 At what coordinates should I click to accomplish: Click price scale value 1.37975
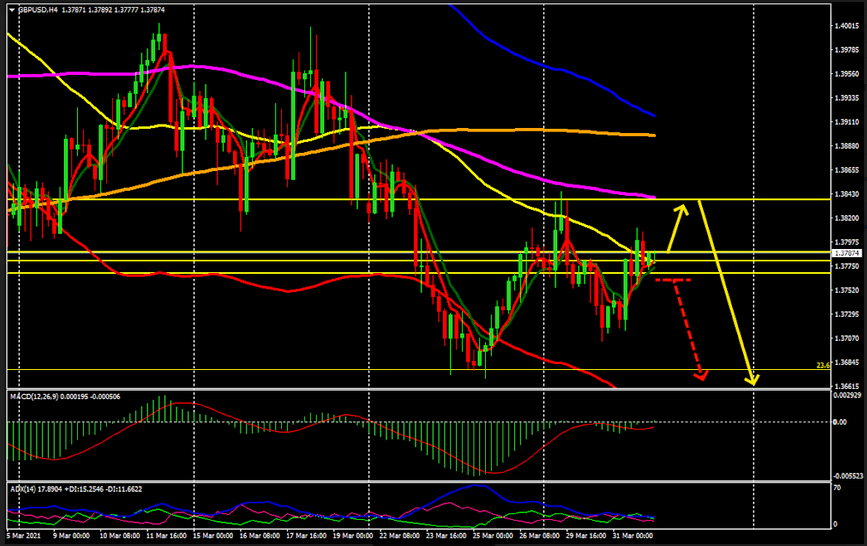[847, 242]
